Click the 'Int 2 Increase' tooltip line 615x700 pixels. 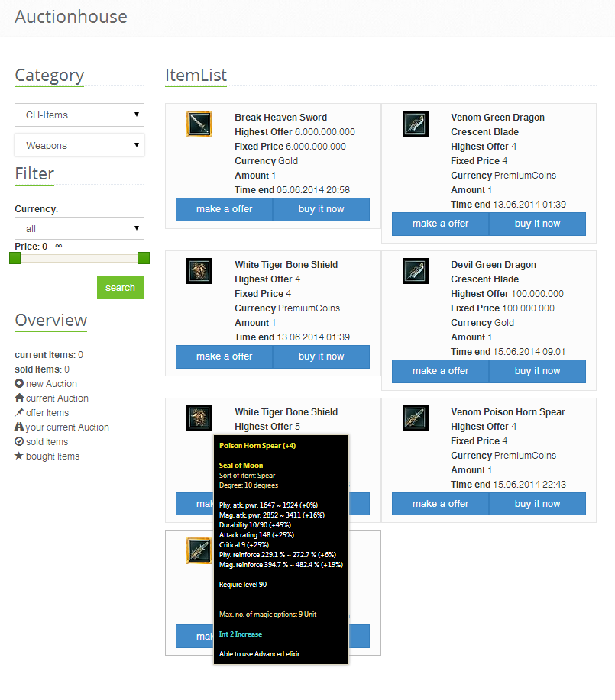(x=241, y=634)
